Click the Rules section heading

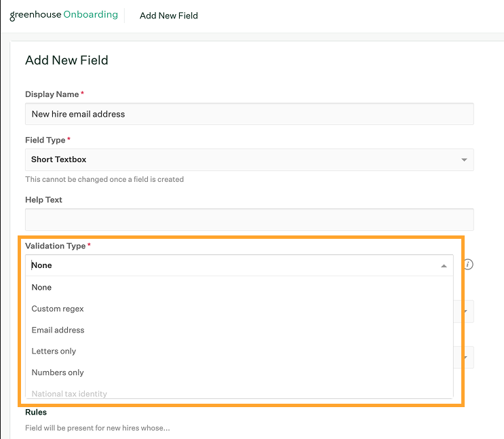pos(36,412)
